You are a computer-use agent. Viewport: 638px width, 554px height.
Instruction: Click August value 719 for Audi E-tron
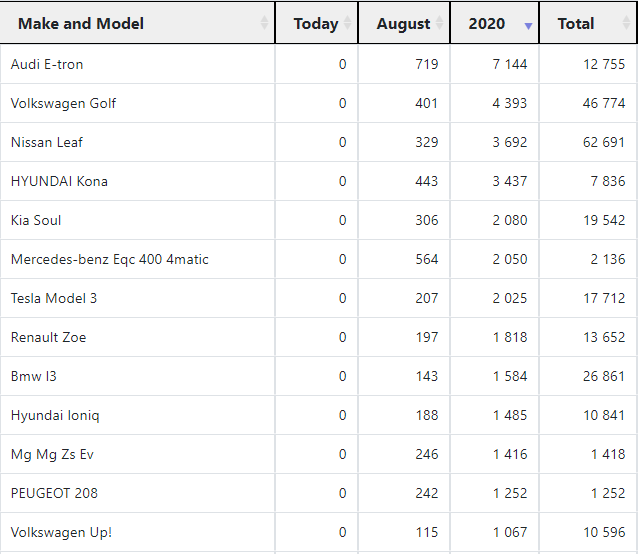tap(427, 64)
